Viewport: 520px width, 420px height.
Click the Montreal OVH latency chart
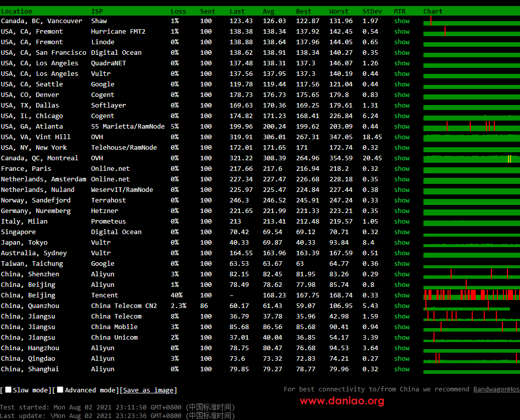coord(472,158)
